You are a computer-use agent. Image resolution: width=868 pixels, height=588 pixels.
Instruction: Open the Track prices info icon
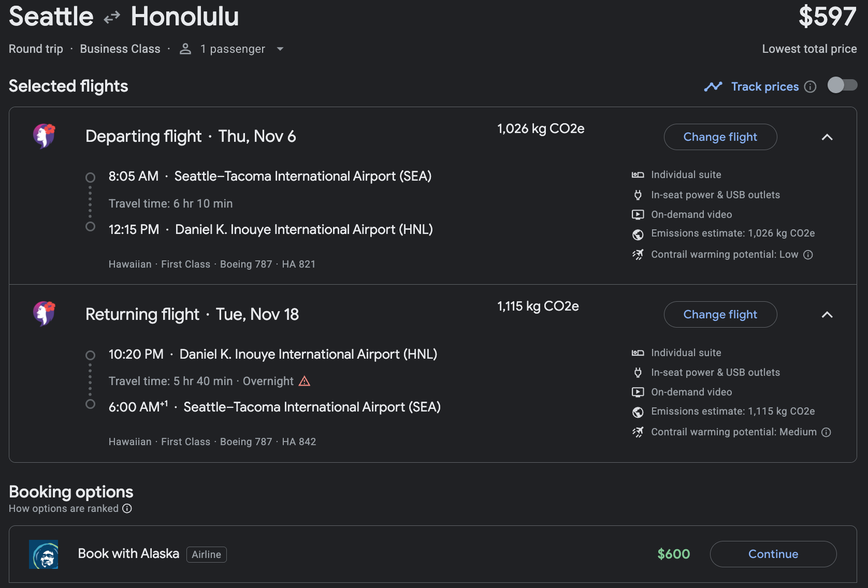tap(811, 86)
